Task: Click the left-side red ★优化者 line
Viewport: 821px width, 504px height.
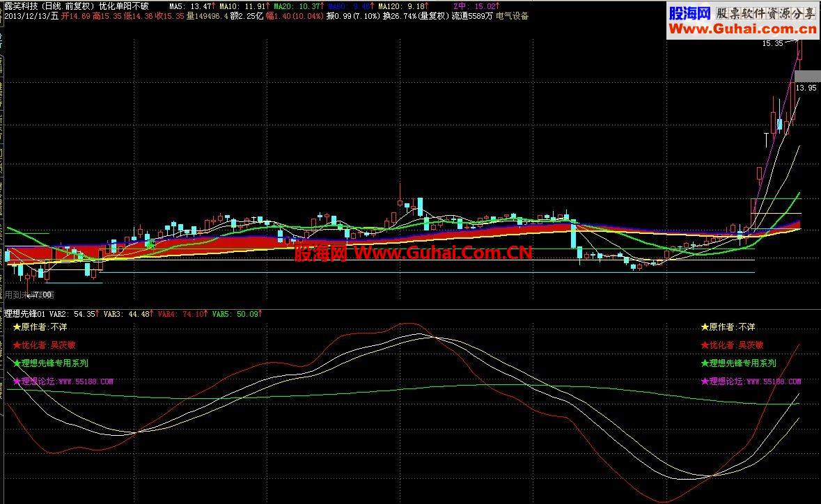Action: [44, 345]
